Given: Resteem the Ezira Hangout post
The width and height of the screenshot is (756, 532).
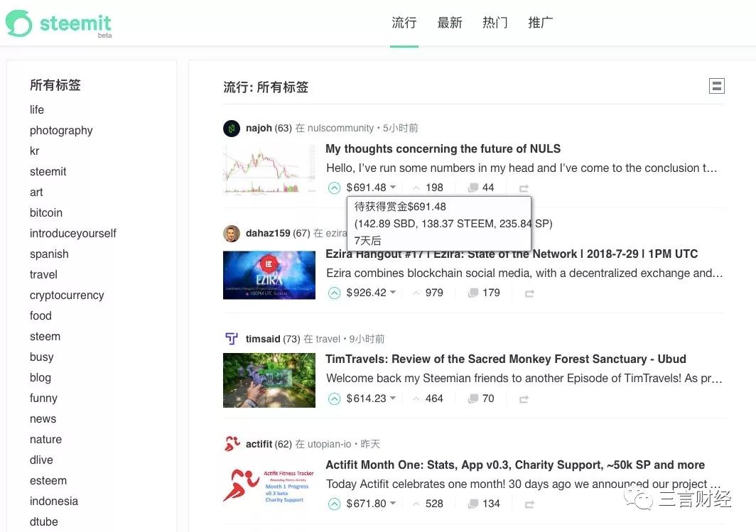Looking at the screenshot, I should click(x=529, y=293).
